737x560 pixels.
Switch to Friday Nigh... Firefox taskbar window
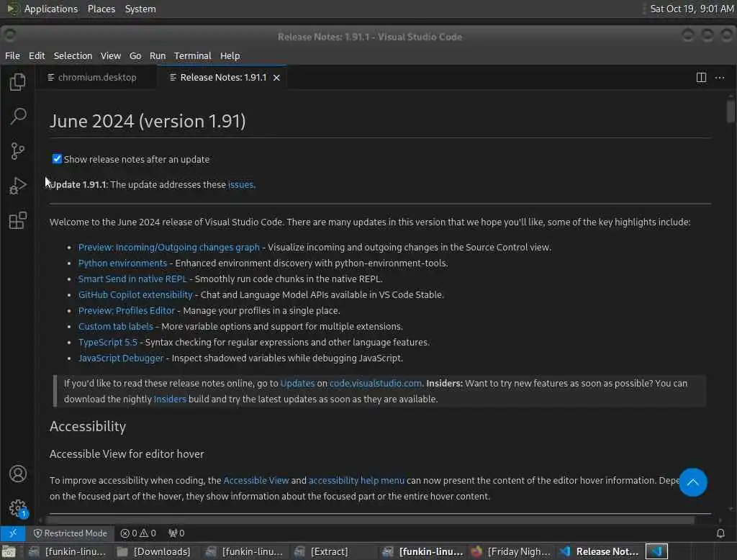510,551
